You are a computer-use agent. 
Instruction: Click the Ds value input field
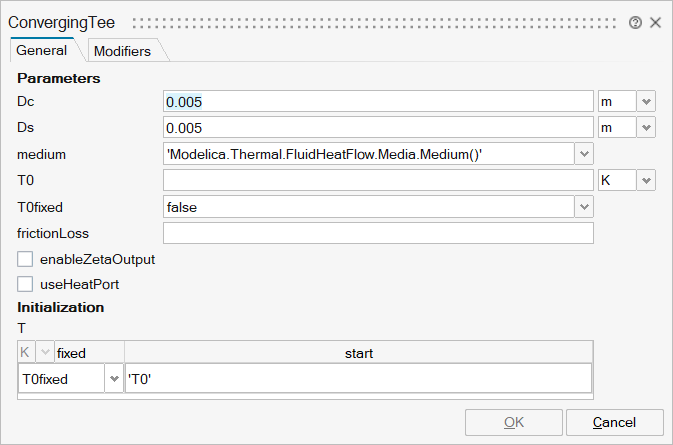pos(378,128)
